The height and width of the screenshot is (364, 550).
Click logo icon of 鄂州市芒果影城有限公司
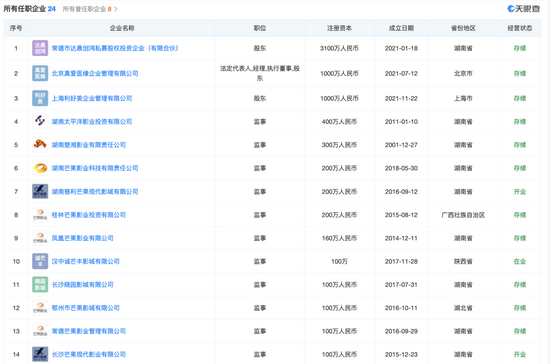click(40, 308)
